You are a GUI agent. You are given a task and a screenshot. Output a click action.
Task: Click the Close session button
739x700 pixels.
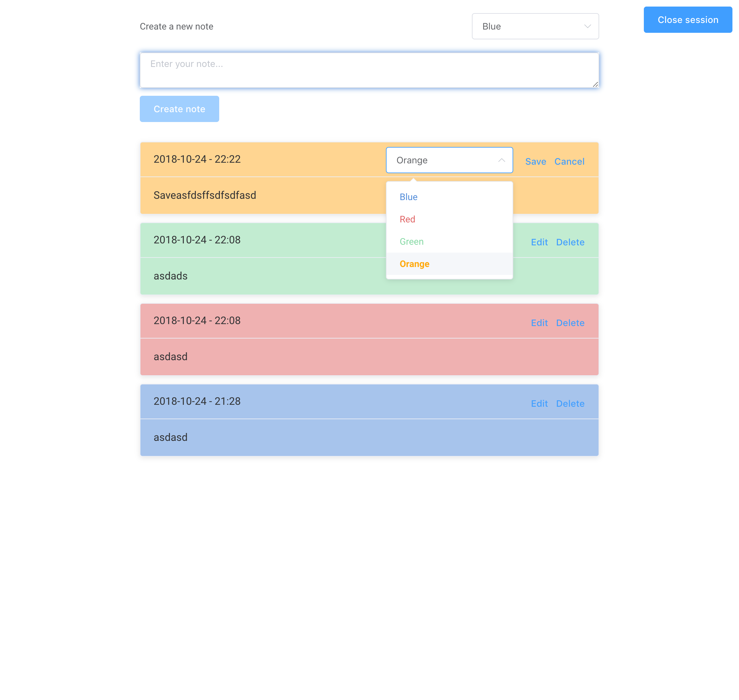click(687, 20)
